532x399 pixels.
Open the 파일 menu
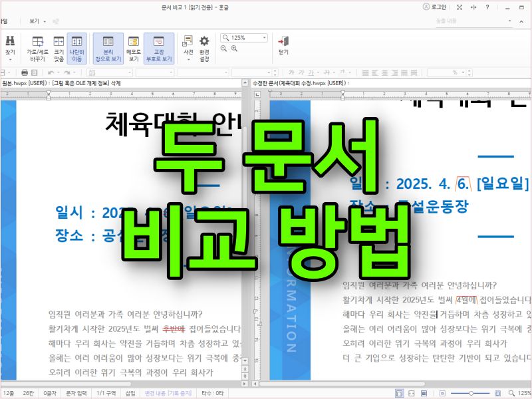click(x=4, y=20)
